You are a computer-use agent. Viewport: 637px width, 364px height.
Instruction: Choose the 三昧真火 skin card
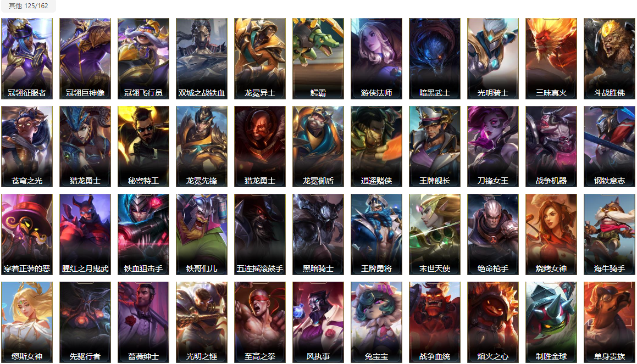pyautogui.click(x=551, y=58)
